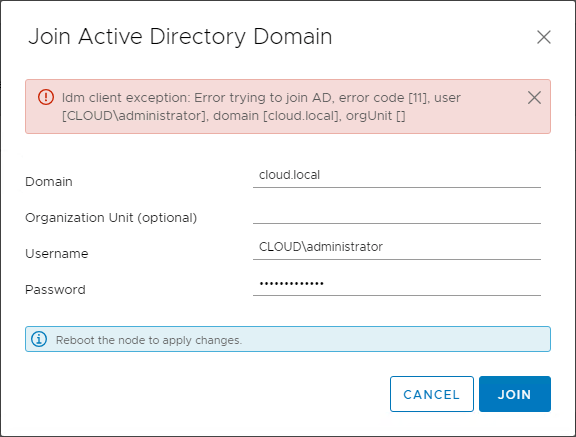Click the red exclamation error icon
The height and width of the screenshot is (437, 576).
(46, 97)
